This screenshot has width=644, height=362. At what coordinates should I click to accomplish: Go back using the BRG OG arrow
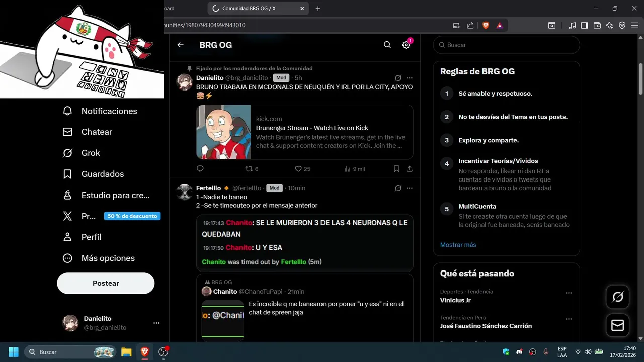pyautogui.click(x=180, y=45)
